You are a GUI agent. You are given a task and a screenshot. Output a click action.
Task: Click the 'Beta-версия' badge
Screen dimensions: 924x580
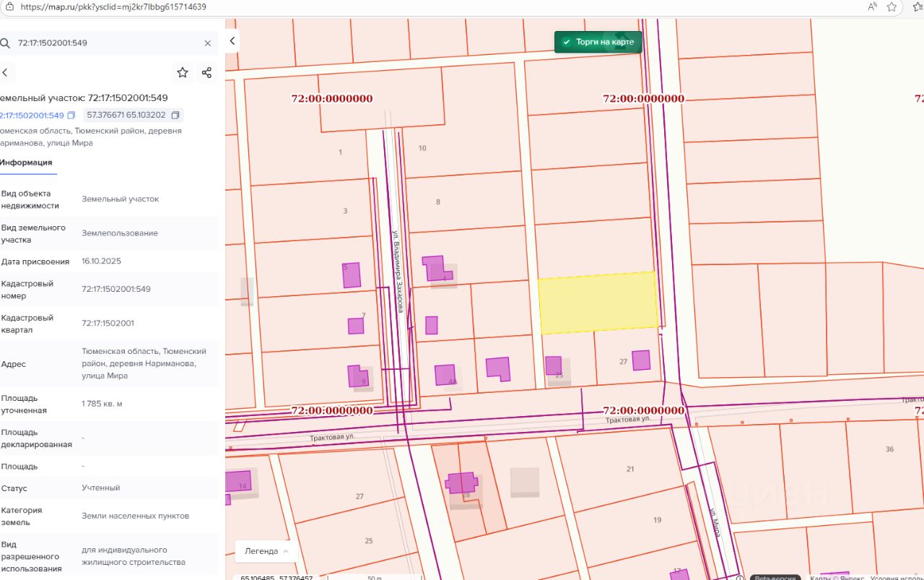click(775, 577)
